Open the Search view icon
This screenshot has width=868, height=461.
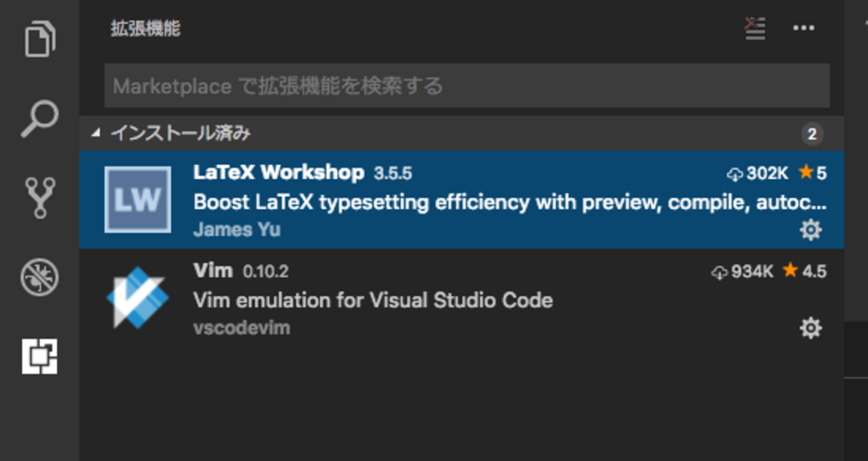tap(39, 119)
